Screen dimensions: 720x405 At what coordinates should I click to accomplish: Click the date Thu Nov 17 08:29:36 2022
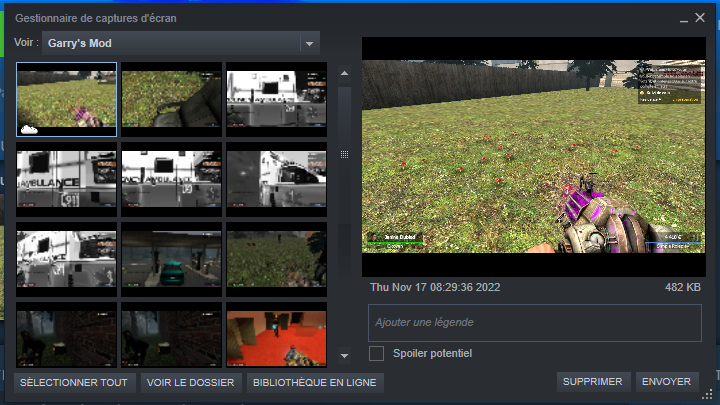point(435,287)
